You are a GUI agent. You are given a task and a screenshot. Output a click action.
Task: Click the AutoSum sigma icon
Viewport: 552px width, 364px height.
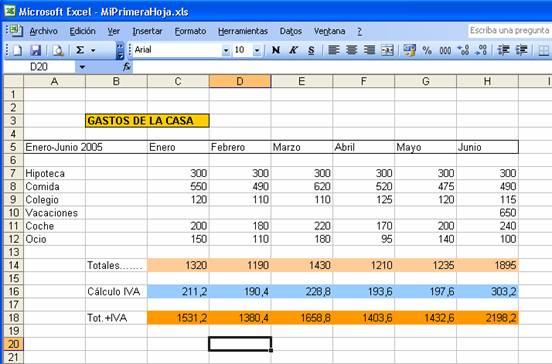click(x=80, y=50)
